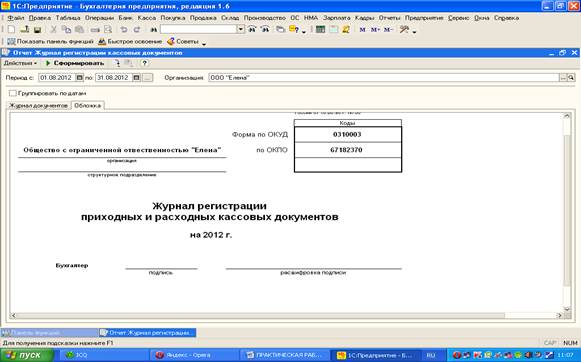The height and width of the screenshot is (362, 581).
Task: Open period selection ellipsis button
Action: (148, 78)
